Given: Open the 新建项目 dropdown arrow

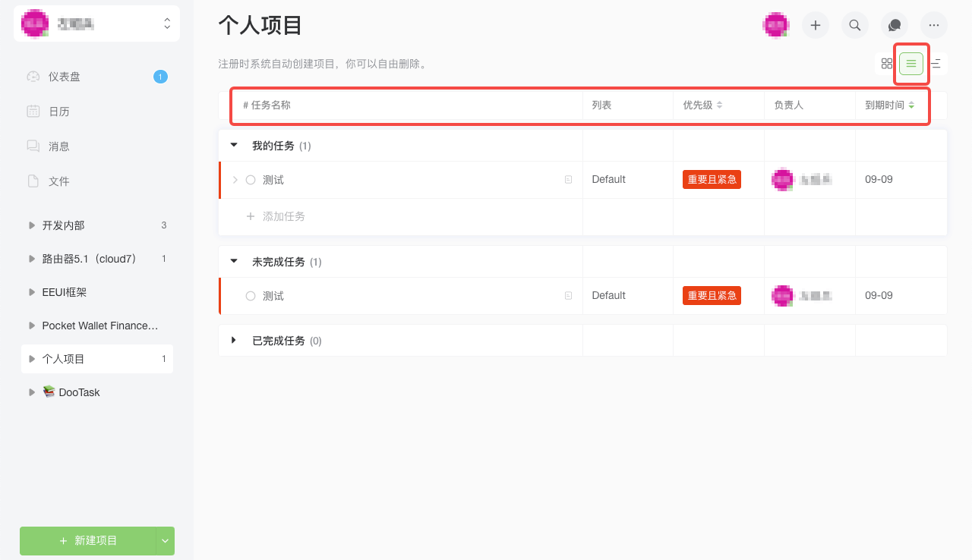Looking at the screenshot, I should tap(165, 540).
